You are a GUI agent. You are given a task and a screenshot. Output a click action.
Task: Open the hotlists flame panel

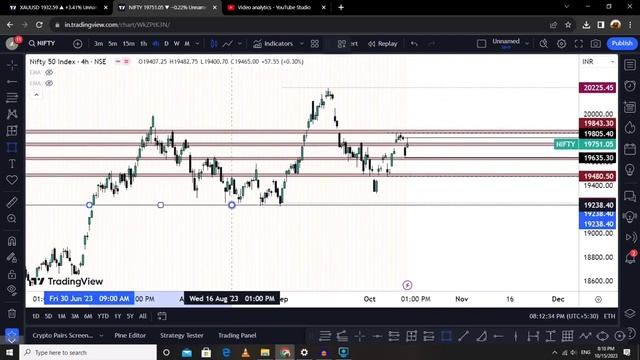coord(630,128)
